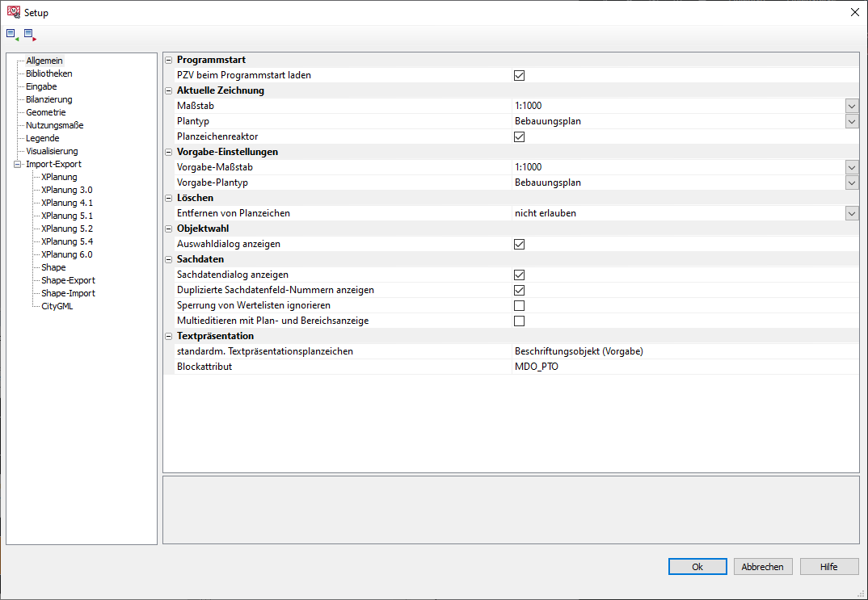
Task: Collapse the Sachdaten section
Action: [169, 259]
